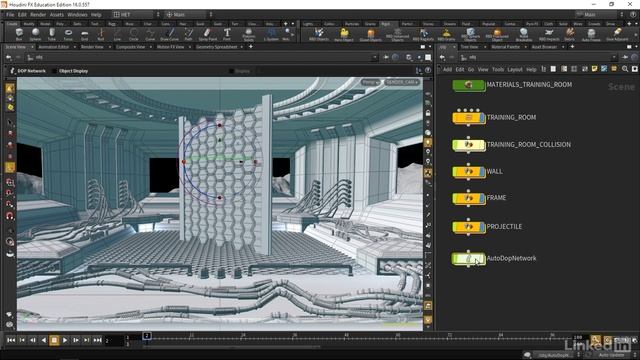640x360 pixels.
Task: Open network editor path history dropdown
Action: [614, 58]
